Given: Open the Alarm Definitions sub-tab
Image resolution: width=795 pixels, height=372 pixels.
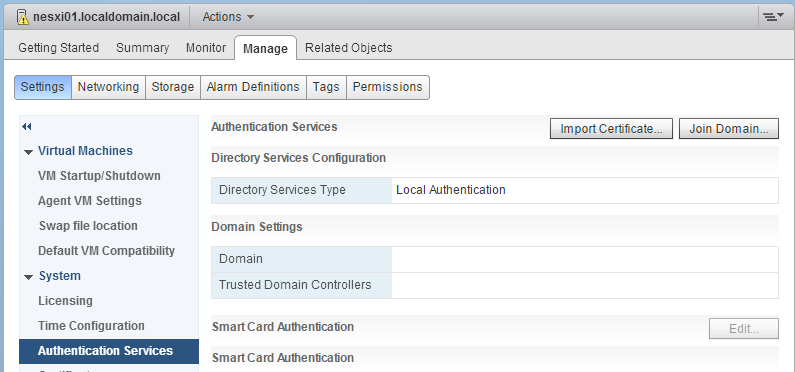Looking at the screenshot, I should (x=253, y=87).
